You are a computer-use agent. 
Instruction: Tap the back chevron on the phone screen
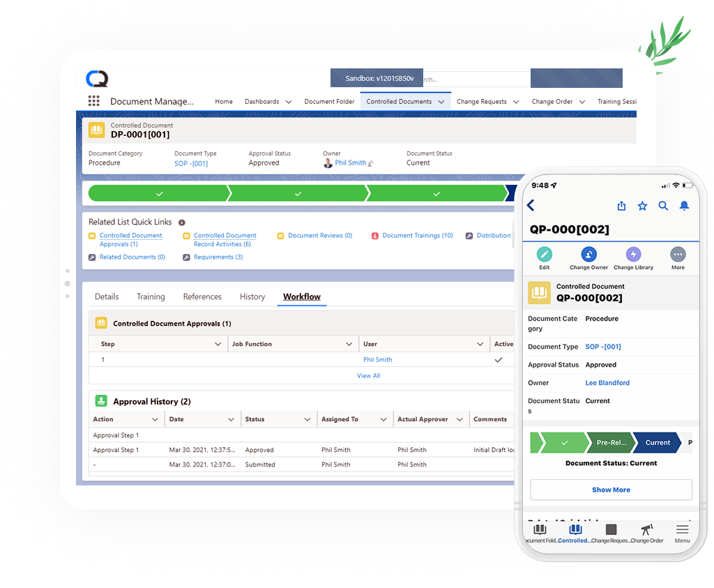point(531,206)
